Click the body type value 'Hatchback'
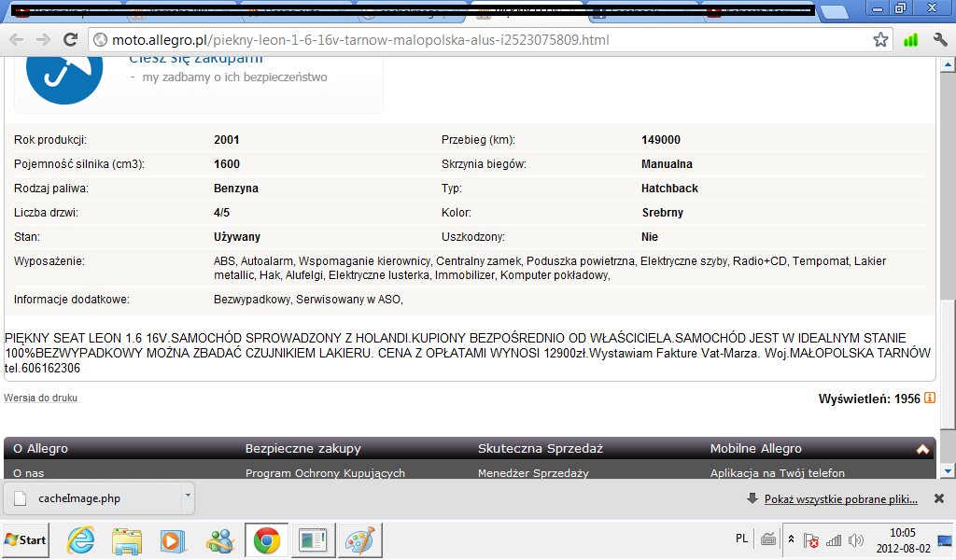This screenshot has height=560, width=956. click(x=669, y=189)
